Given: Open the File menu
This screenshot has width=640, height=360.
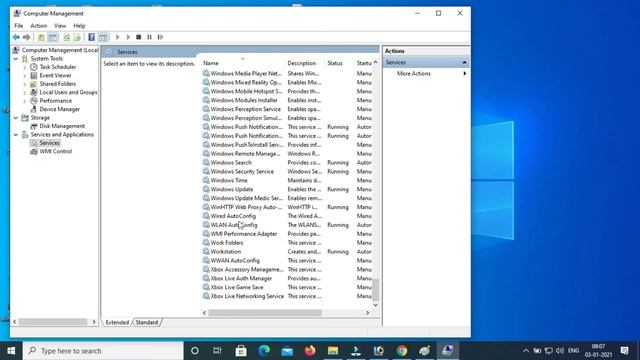Looking at the screenshot, I should pyautogui.click(x=19, y=26).
